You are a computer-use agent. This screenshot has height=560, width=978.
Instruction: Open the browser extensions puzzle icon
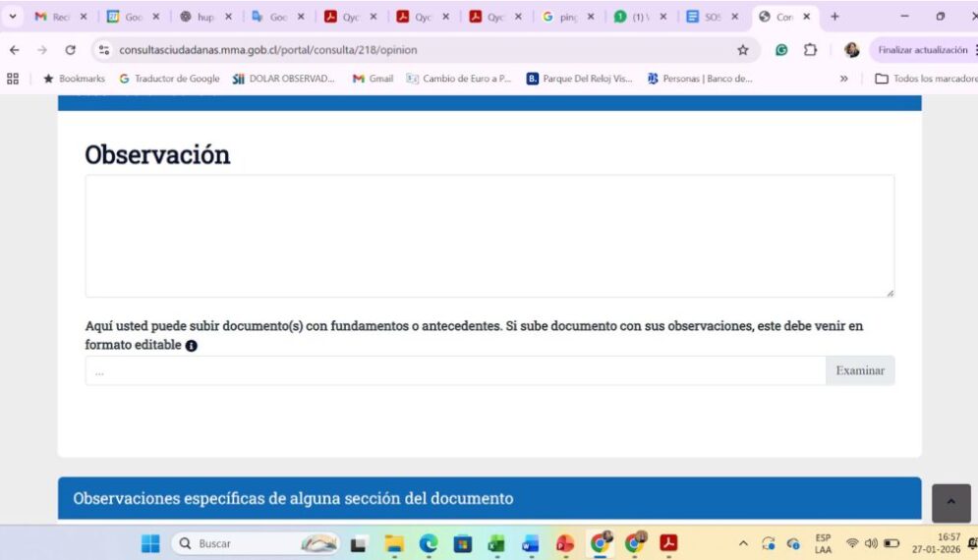[x=810, y=50]
